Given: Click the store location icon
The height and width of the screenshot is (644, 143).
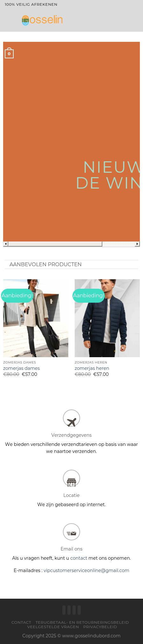Looking at the screenshot, I should (x=71, y=478).
